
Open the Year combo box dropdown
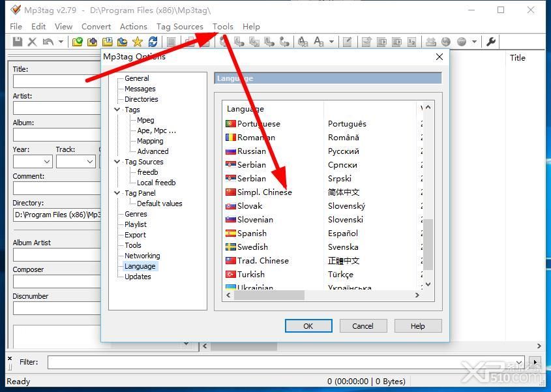47,162
